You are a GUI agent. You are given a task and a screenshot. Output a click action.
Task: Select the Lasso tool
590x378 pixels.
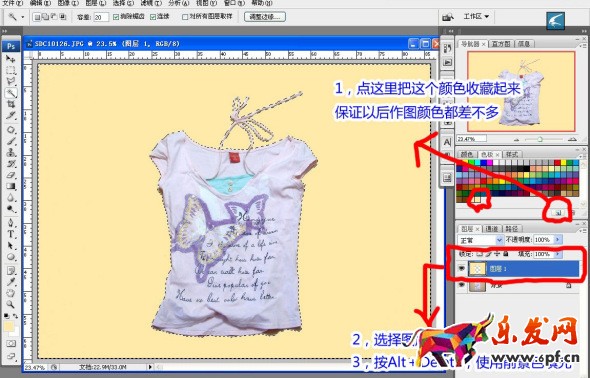pyautogui.click(x=11, y=81)
